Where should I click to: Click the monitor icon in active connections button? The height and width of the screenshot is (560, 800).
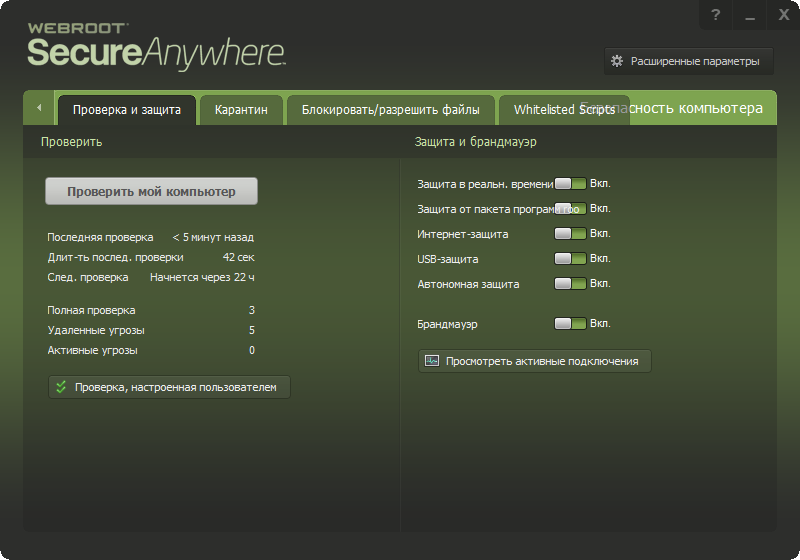(x=432, y=361)
